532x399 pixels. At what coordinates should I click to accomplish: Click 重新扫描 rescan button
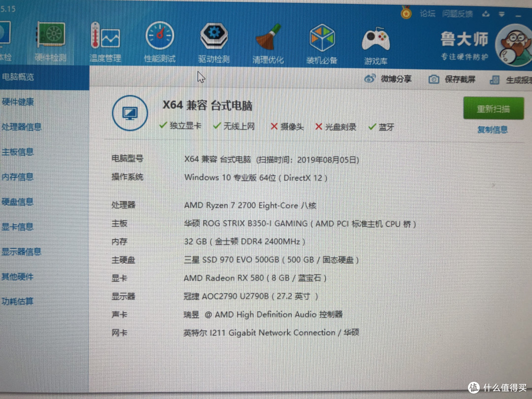[493, 108]
